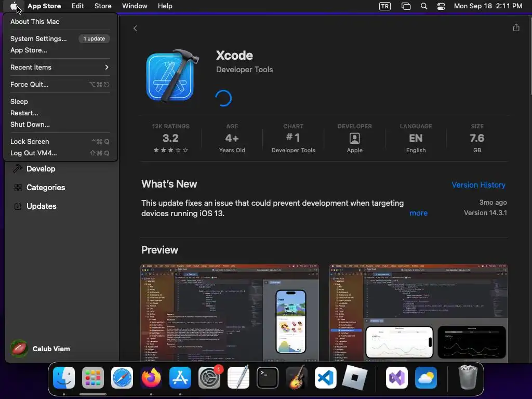
Task: Click the 7.6 GB size info
Action: coord(477,138)
